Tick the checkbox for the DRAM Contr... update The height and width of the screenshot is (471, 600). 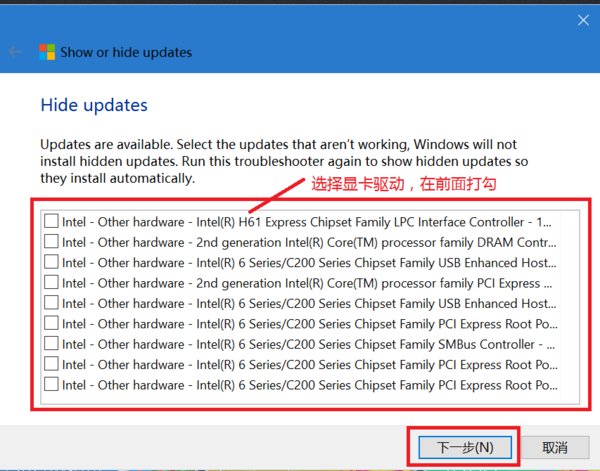(51, 242)
